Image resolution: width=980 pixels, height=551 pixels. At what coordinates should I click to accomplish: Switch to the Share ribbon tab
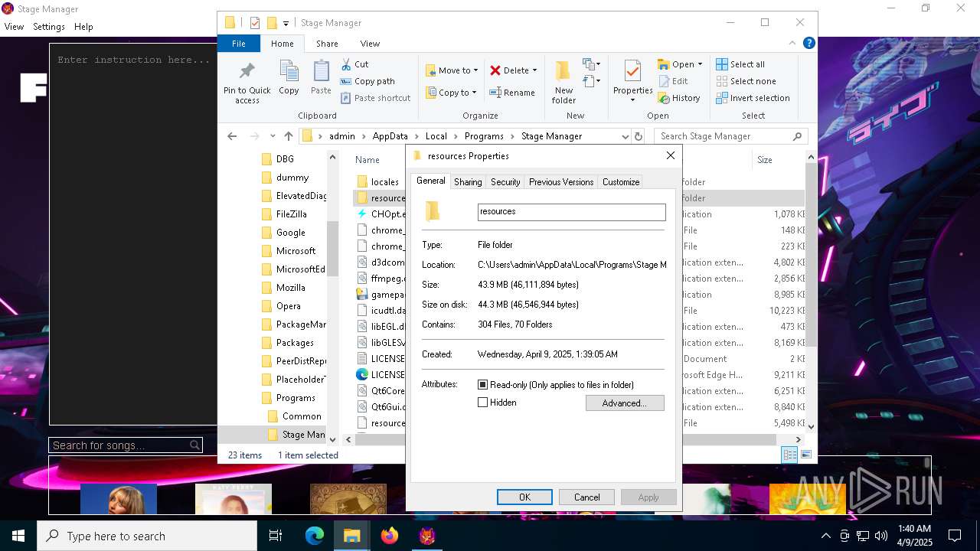click(327, 44)
